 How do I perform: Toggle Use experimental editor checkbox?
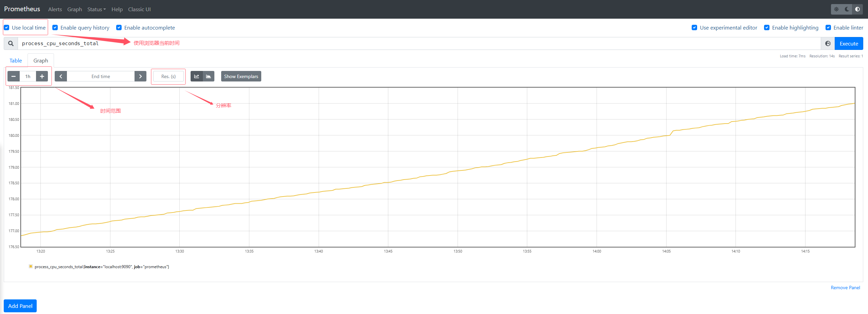pos(694,27)
